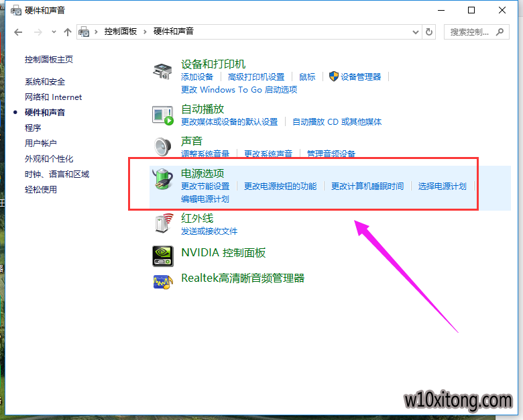Screen dimensions: 523x420
Task: Expand chevron after address bar icon
Action: pyautogui.click(x=96, y=32)
